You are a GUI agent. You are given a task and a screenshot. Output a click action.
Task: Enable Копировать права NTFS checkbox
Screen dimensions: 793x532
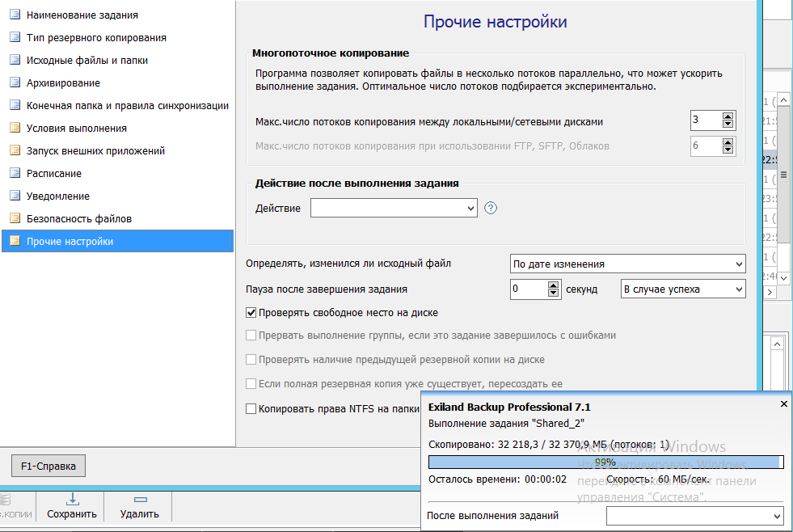click(x=251, y=409)
